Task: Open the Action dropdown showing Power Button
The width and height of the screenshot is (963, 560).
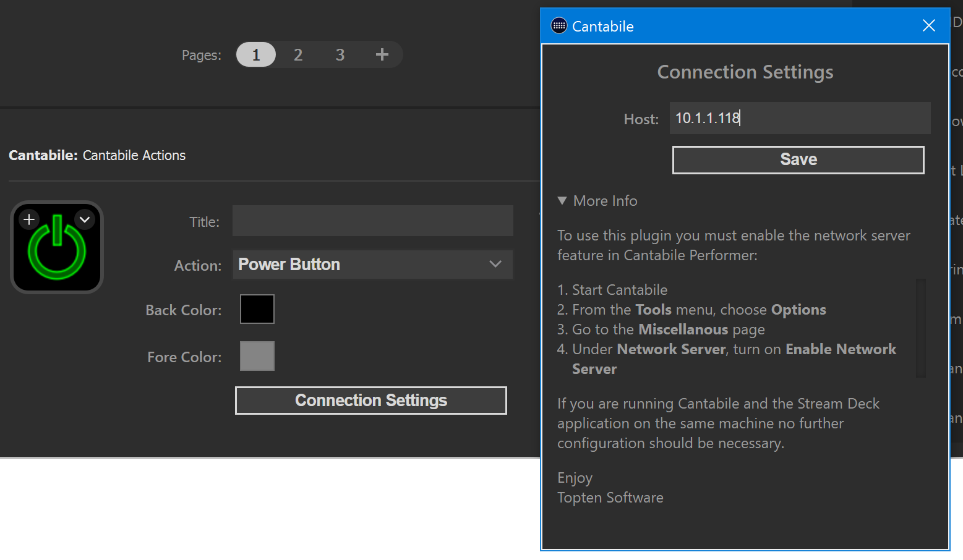Action: click(x=373, y=265)
